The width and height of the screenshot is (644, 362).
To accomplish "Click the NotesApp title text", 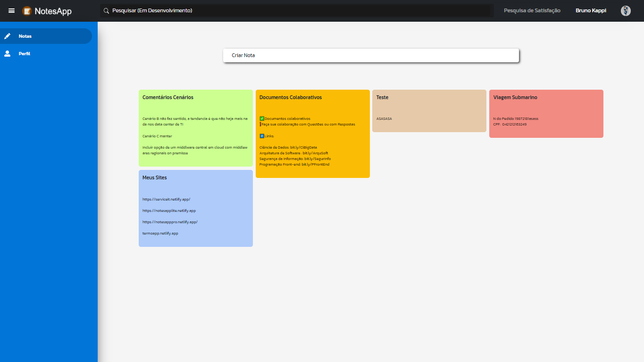I will point(53,11).
